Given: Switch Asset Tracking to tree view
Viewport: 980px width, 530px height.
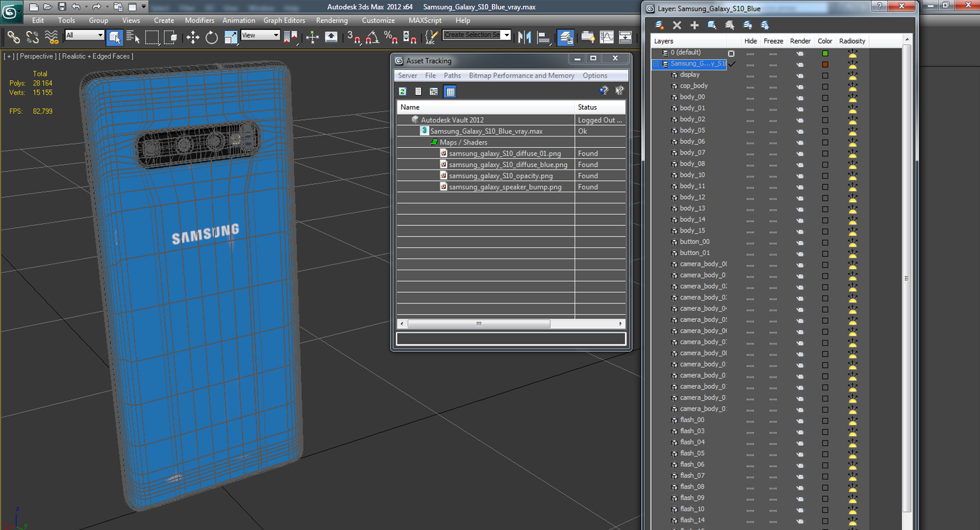Looking at the screenshot, I should (x=434, y=91).
